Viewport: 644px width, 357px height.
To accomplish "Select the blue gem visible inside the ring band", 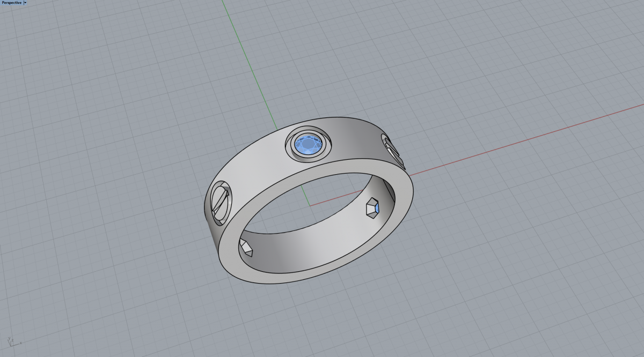I will (x=377, y=208).
